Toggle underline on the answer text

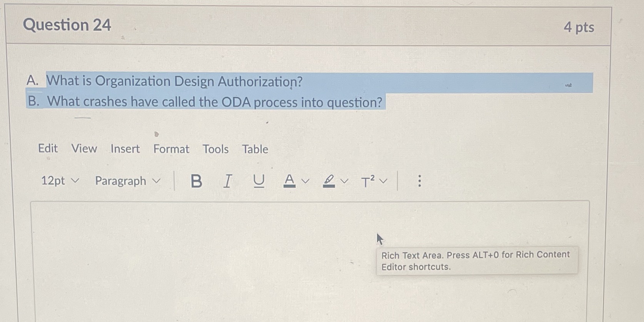tap(259, 181)
